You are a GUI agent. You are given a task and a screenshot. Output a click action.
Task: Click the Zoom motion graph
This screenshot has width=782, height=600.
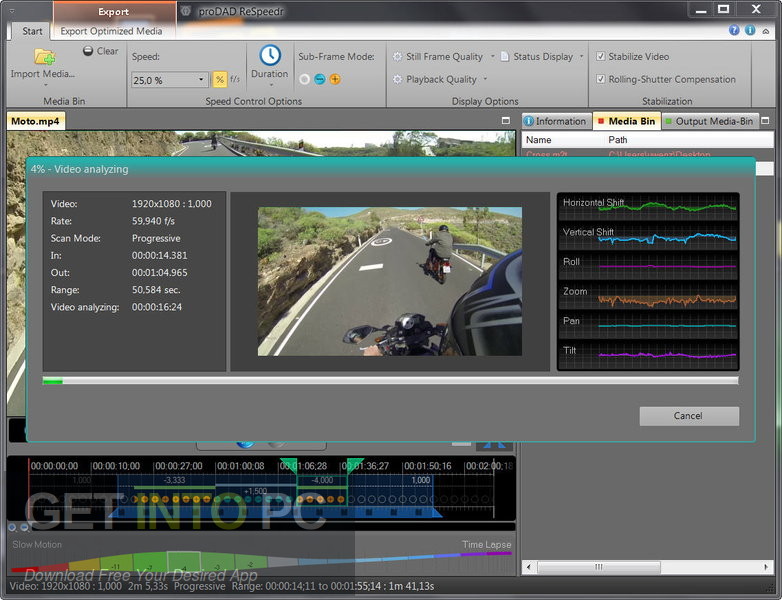(648, 295)
